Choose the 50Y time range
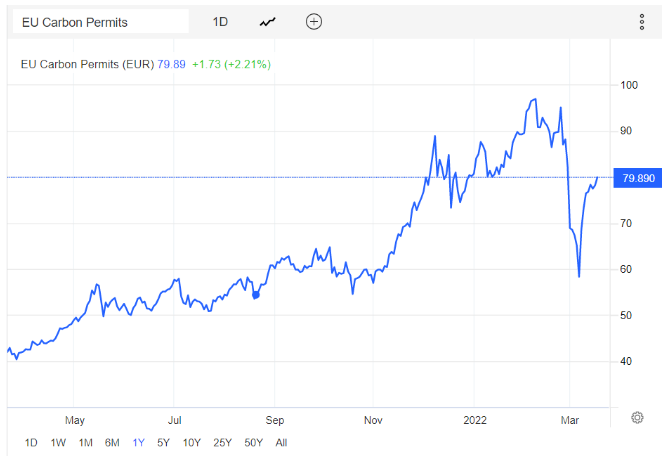 click(253, 442)
